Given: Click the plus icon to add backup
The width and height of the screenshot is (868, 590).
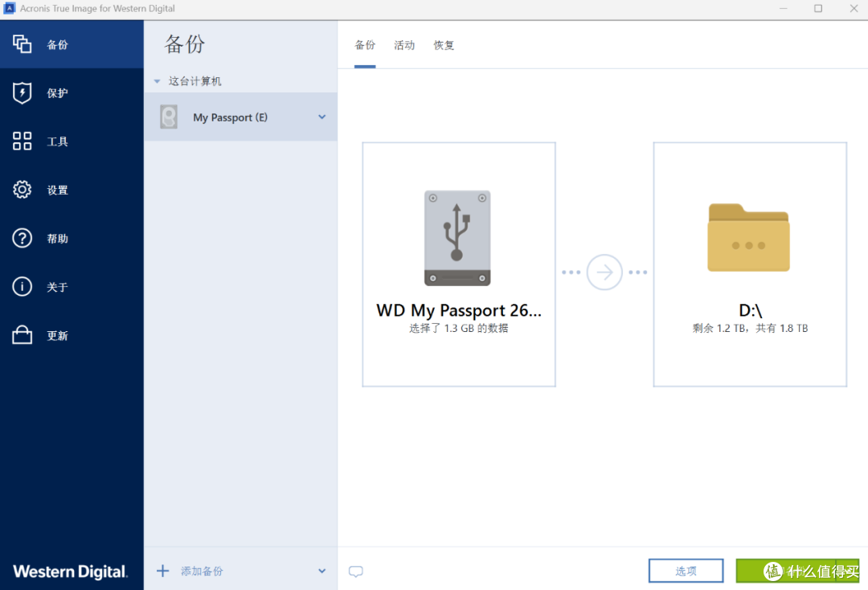Looking at the screenshot, I should [162, 571].
